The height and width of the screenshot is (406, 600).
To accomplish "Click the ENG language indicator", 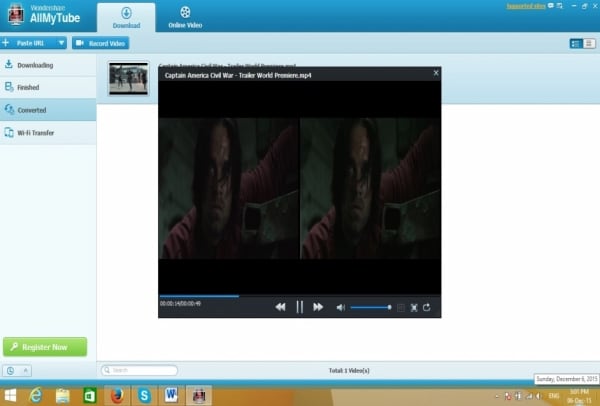I will tap(554, 396).
